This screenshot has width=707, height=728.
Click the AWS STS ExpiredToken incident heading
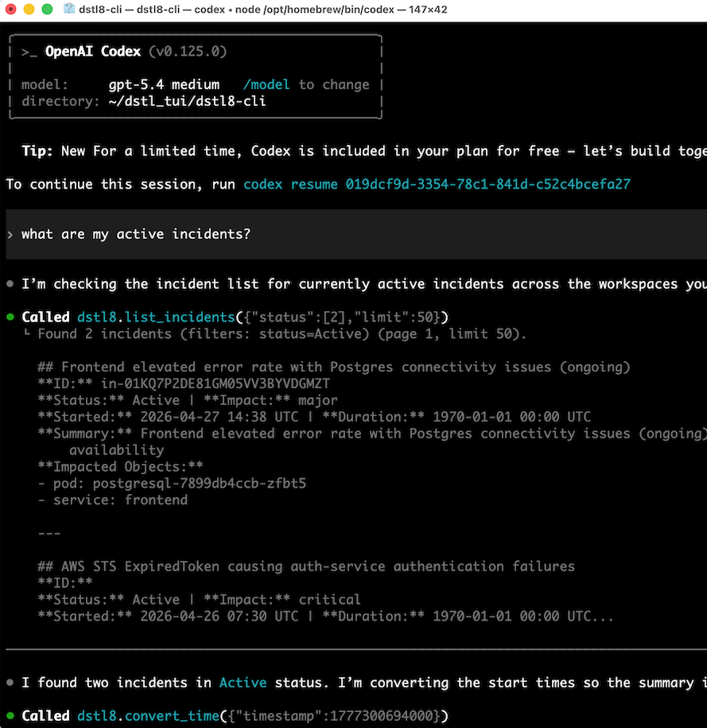click(x=306, y=566)
